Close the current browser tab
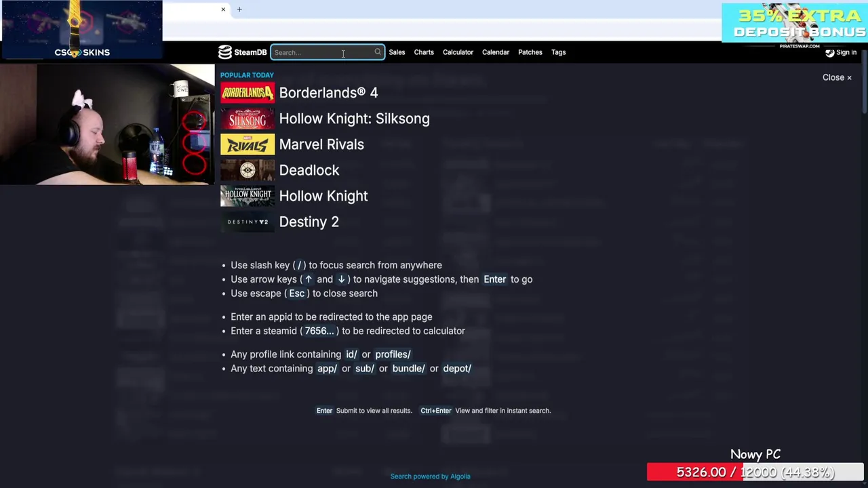This screenshot has width=868, height=488. click(x=223, y=9)
